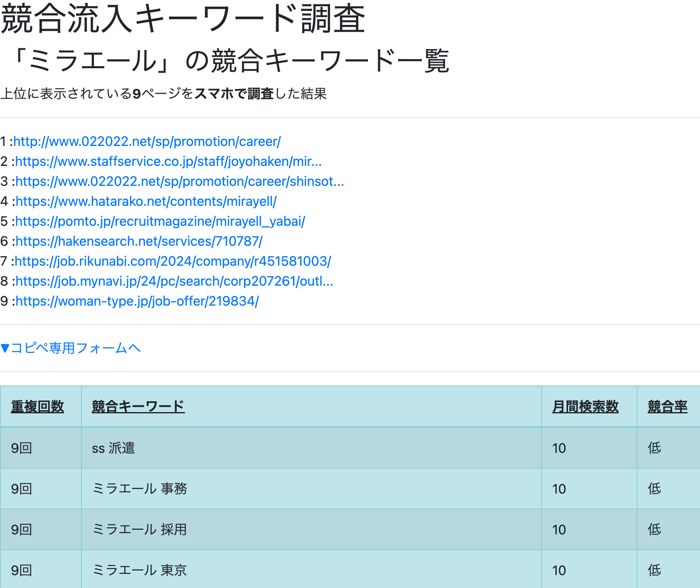Sort table by 競合キーワード column header
700x588 pixels.
coord(138,406)
